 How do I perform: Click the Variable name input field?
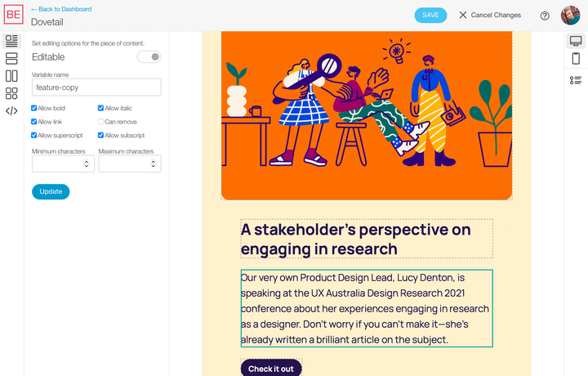pos(96,87)
